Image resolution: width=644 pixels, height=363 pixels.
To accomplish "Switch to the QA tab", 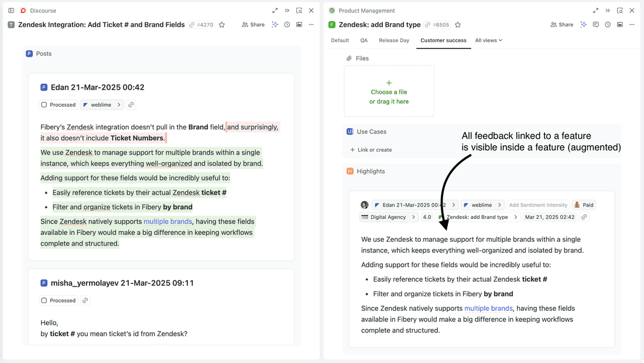I will click(x=364, y=40).
